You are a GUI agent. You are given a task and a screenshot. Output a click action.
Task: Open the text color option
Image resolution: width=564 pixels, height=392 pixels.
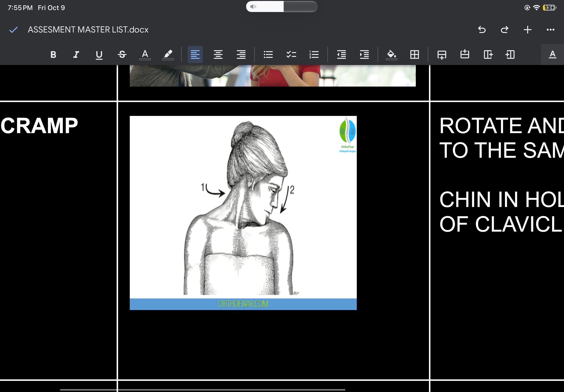145,54
